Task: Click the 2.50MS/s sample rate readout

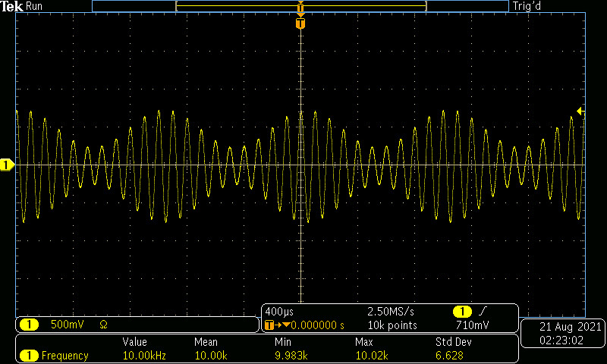Action: pos(391,312)
